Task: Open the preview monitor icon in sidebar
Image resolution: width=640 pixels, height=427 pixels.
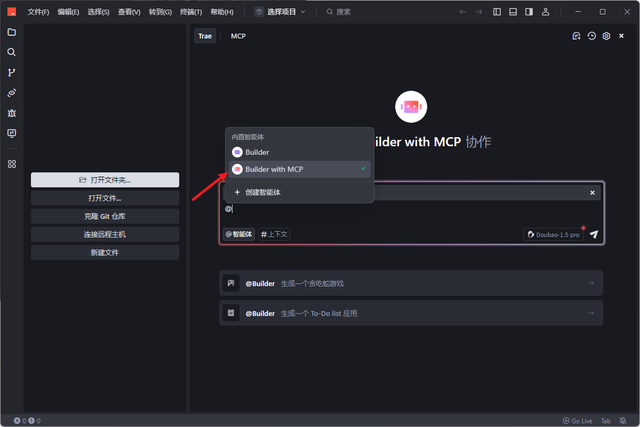Action: click(12, 133)
